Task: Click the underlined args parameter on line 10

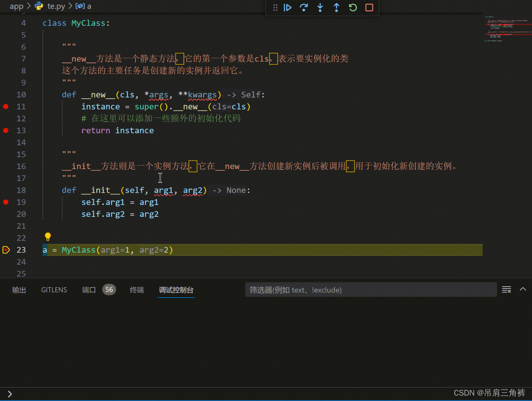Action: [x=159, y=95]
